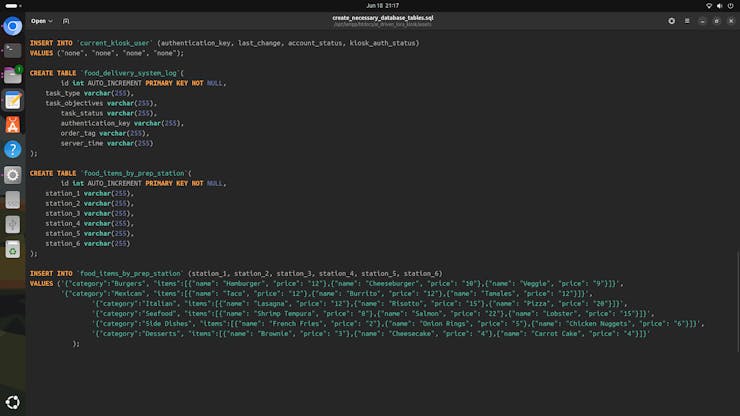740x416 pixels.
Task: Open the Help question-mark icon
Action: click(12, 150)
